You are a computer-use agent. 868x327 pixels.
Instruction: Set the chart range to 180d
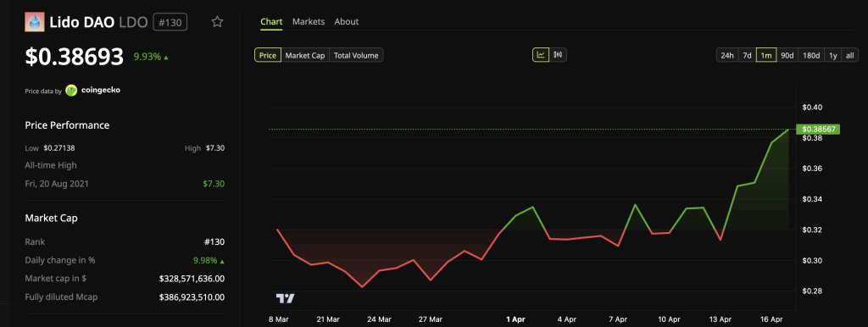pyautogui.click(x=811, y=55)
